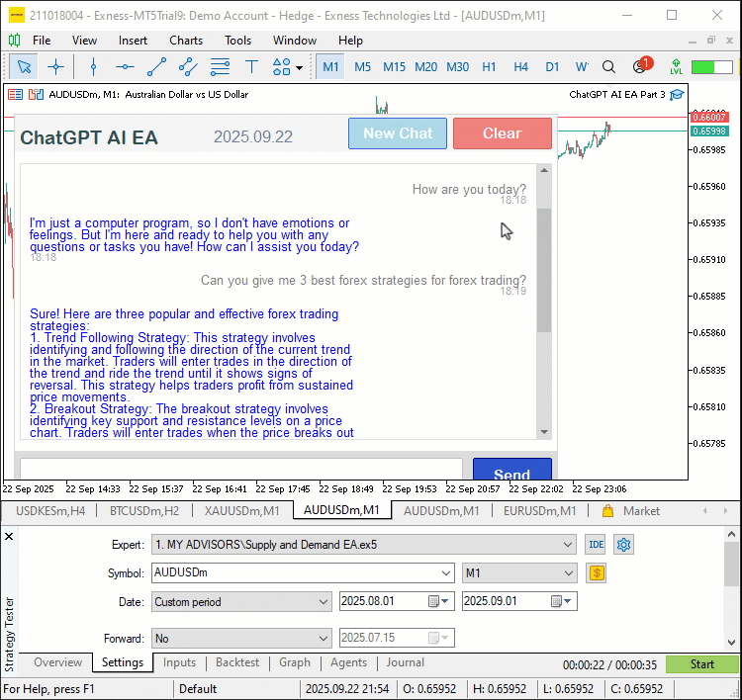Choose the vertical line drawing tool

tap(93, 66)
